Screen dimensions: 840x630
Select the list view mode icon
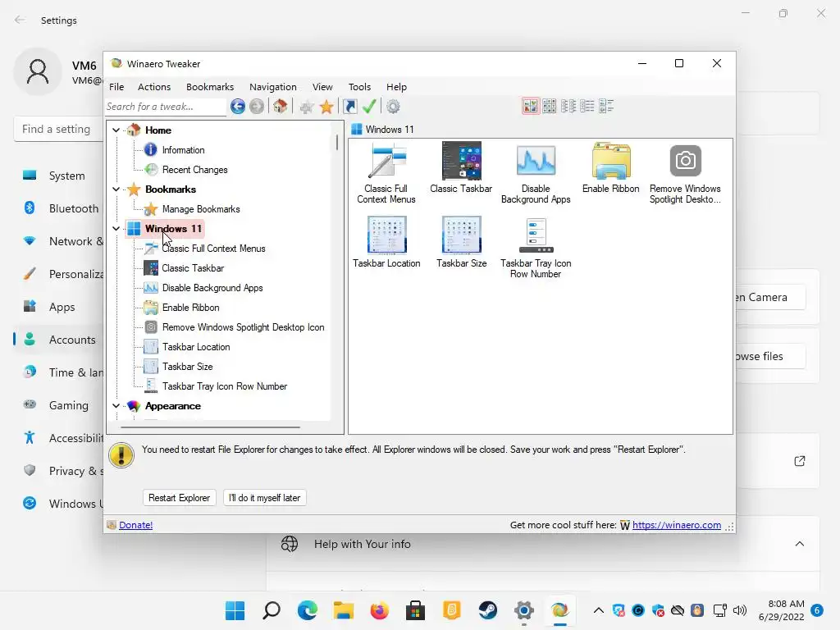click(568, 106)
